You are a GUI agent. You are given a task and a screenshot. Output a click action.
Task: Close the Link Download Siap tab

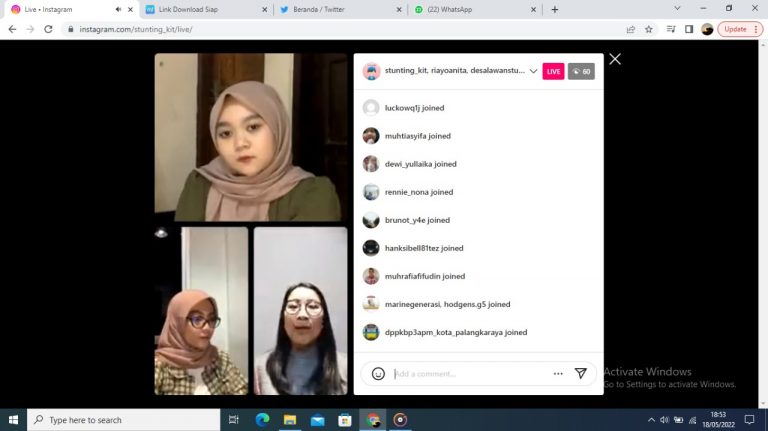pos(265,9)
